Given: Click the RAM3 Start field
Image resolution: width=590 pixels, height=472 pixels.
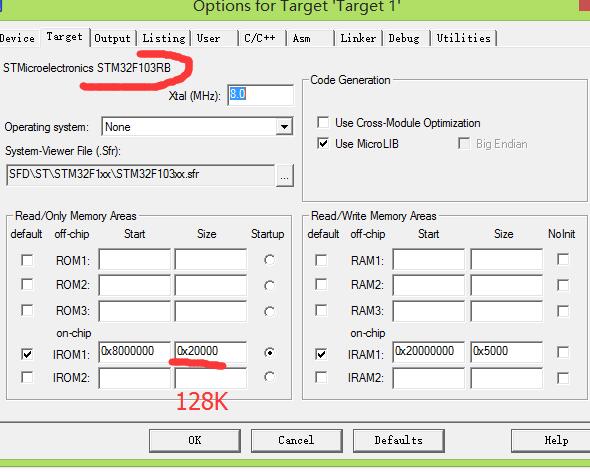Looking at the screenshot, I should pyautogui.click(x=429, y=311).
